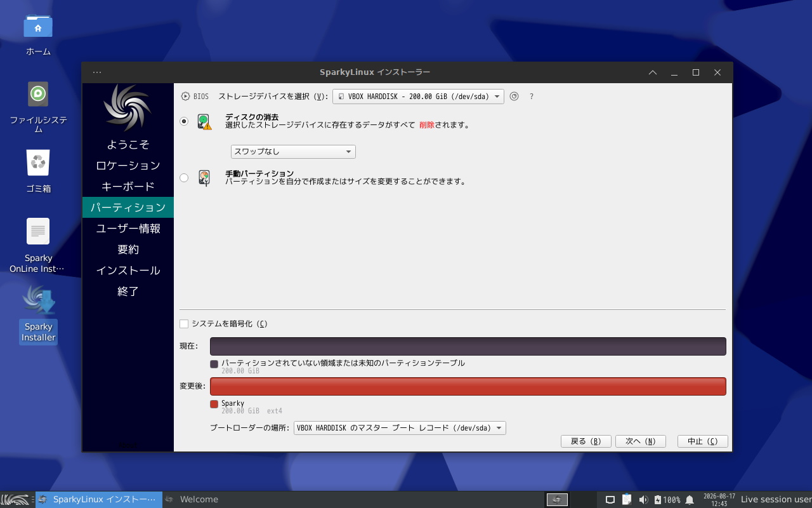Image resolution: width=812 pixels, height=508 pixels.
Task: Click the BIOS boot mode icon
Action: click(x=185, y=97)
